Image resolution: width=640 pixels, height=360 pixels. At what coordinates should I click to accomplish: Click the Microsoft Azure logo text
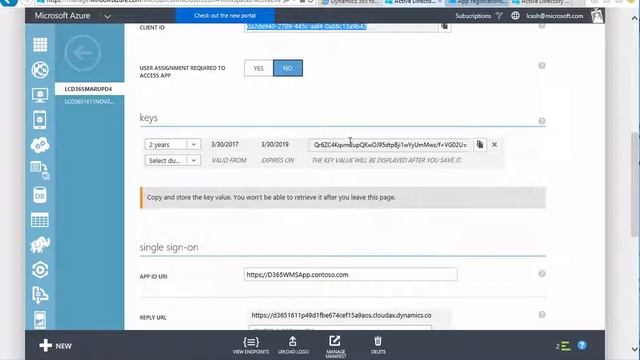62,16
